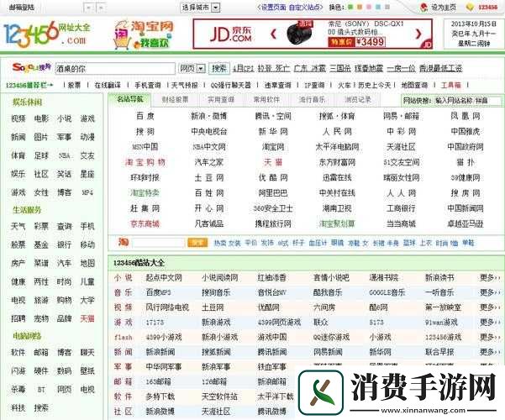Open 动漫 in the 娱乐休闲 sidebar
Screen dimensions: 505x420
coord(87,137)
